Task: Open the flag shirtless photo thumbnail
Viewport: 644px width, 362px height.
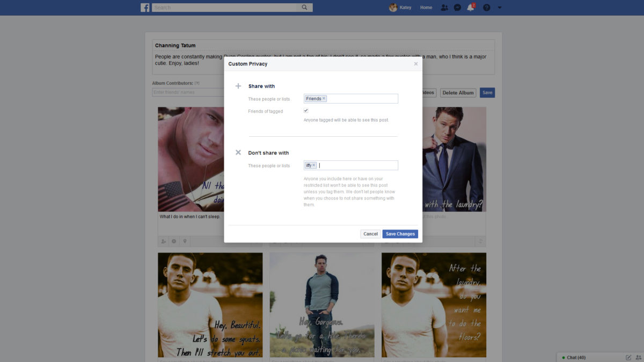Action: (x=191, y=159)
